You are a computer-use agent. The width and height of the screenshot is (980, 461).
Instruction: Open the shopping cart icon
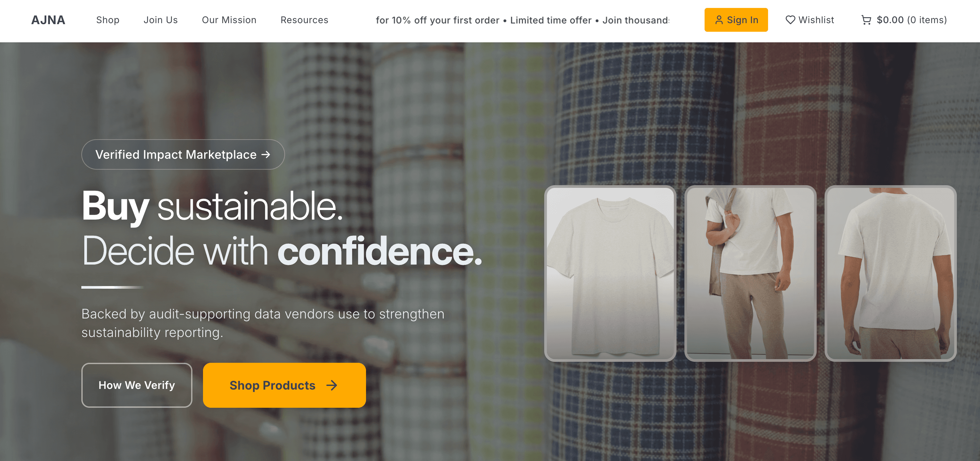coord(866,20)
